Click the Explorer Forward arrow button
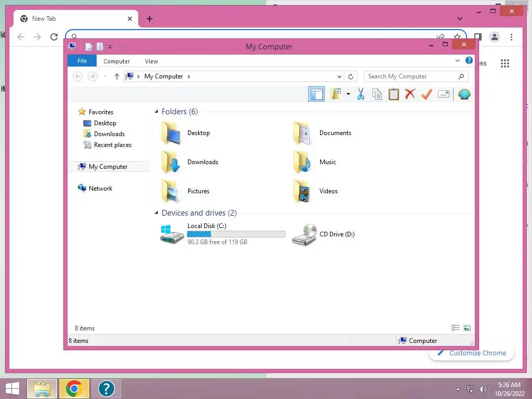Viewport: 532px width, 399px height. [x=92, y=76]
